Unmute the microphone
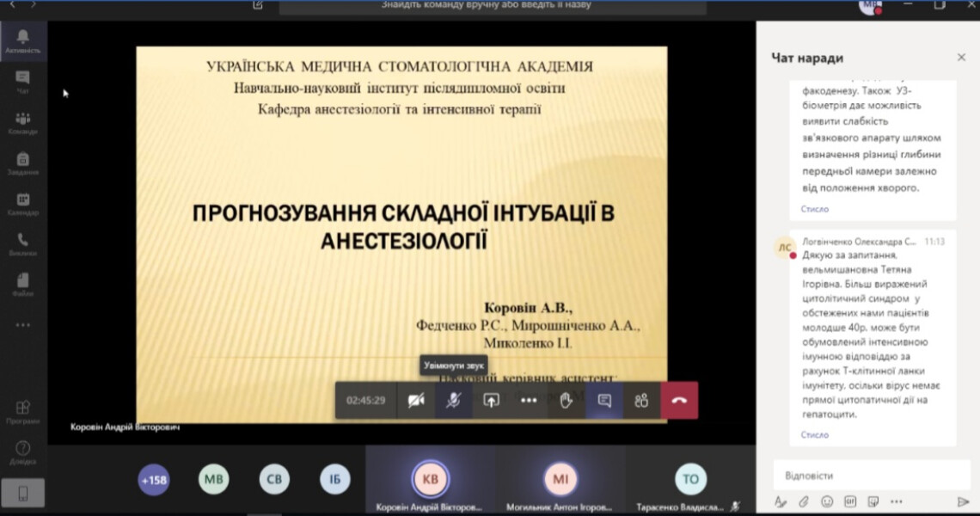 click(453, 401)
